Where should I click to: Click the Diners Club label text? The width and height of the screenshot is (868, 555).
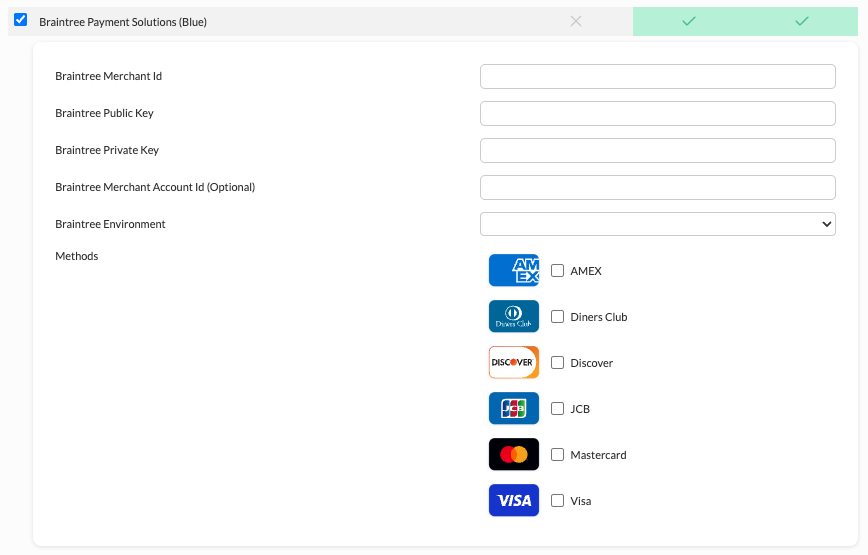pyautogui.click(x=599, y=317)
